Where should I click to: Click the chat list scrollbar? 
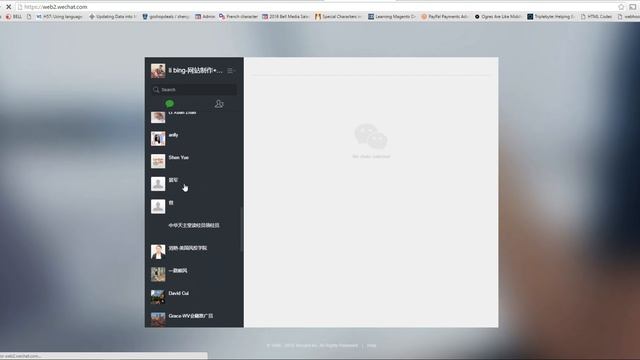242,229
